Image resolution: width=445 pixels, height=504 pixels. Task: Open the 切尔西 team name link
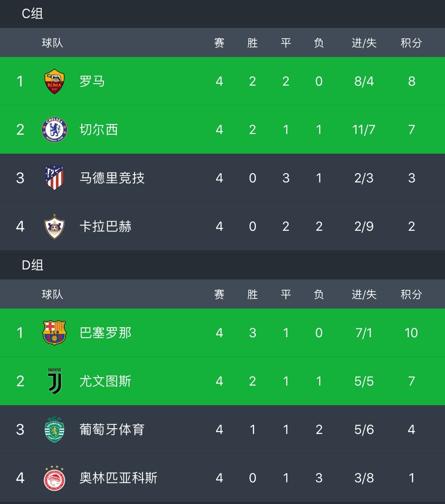pyautogui.click(x=98, y=130)
